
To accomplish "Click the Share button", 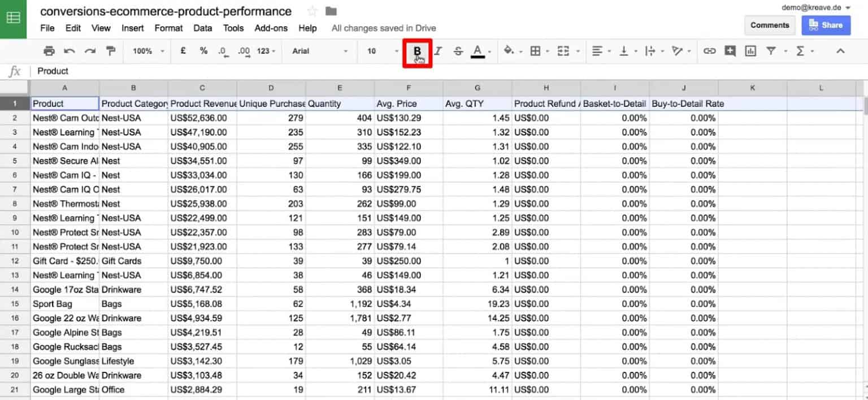I will point(826,25).
